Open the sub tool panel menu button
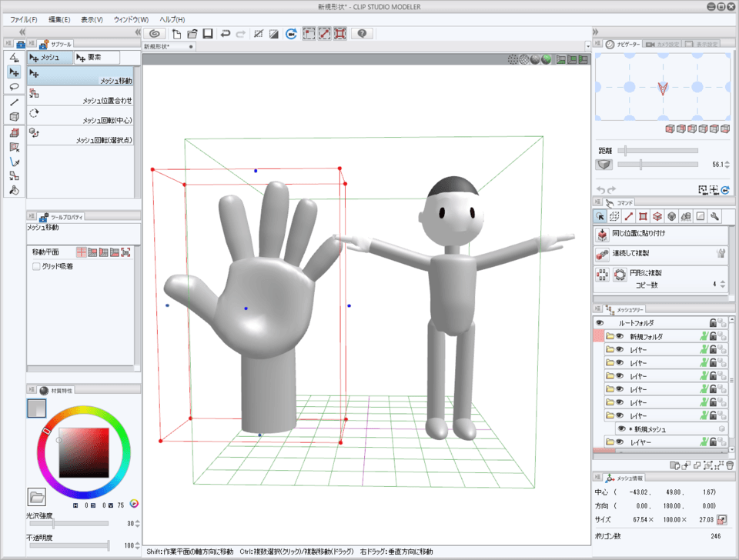Viewport: 739px width, 560px height. [32, 43]
